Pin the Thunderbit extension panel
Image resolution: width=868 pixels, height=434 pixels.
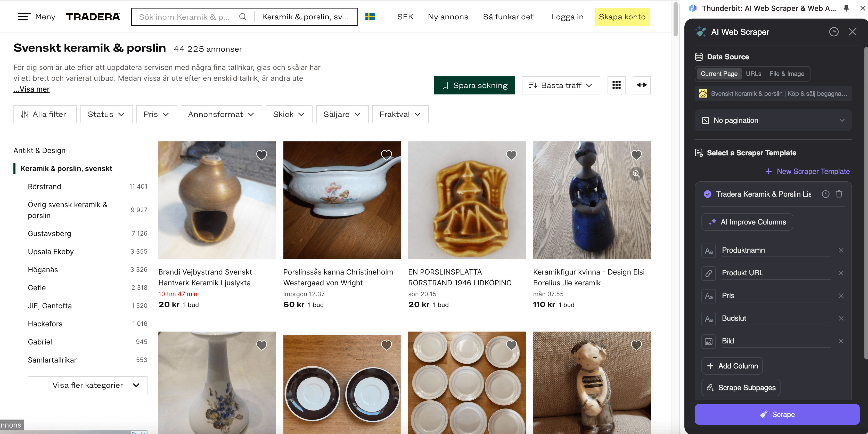tap(846, 8)
